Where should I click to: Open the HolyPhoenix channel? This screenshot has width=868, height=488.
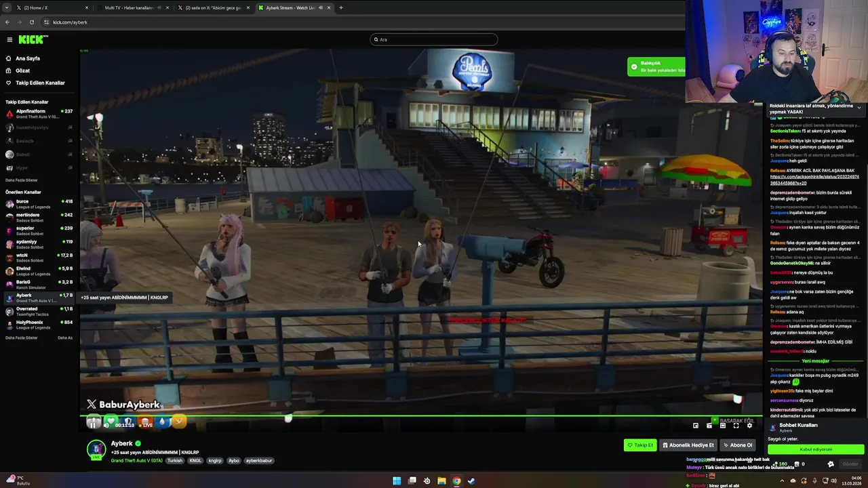click(39, 325)
